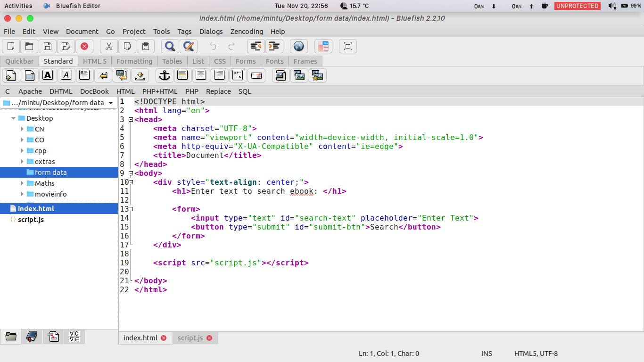Click the Redo arrow icon
Viewport: 644px width, 362px height.
231,46
